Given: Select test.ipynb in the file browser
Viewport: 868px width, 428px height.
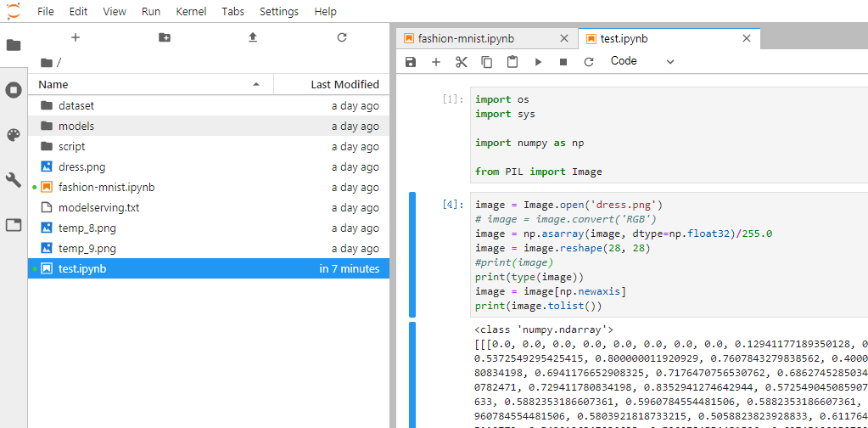Looking at the screenshot, I should 209,268.
